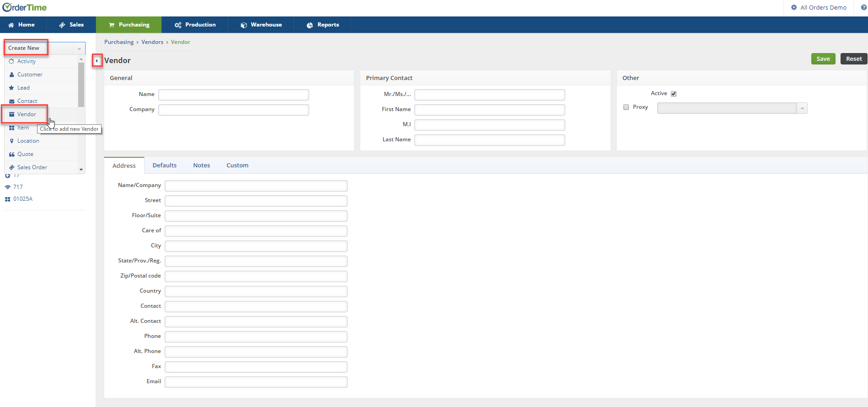Click the Item grid icon
Screen dimensions: 868x407
[x=11, y=128]
